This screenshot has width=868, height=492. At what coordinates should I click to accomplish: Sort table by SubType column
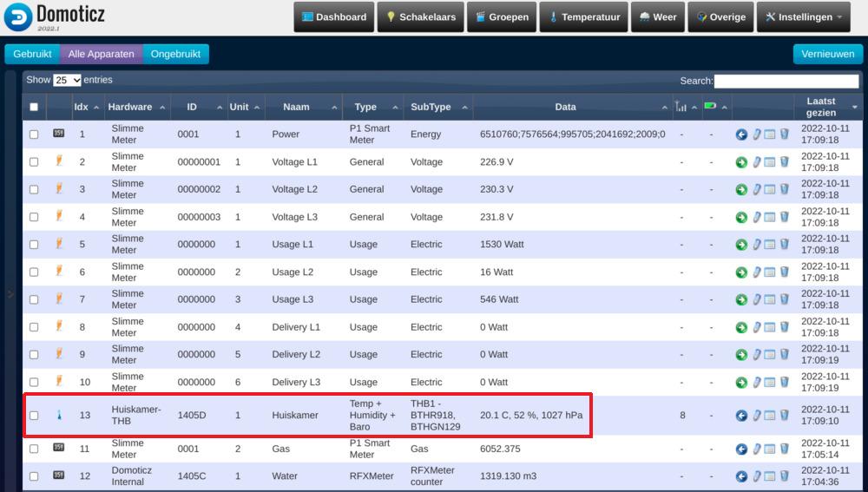coord(437,107)
